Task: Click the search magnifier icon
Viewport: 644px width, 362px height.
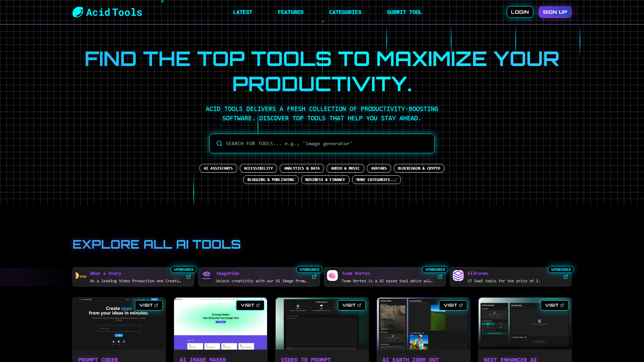Action: tap(219, 143)
